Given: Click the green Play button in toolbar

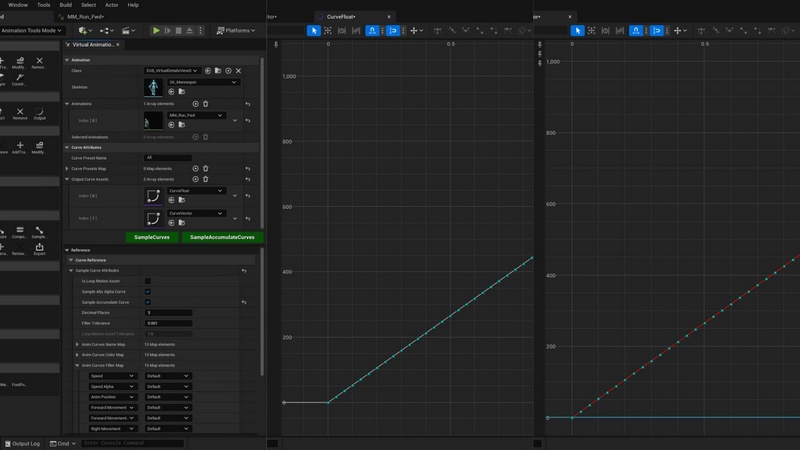Looking at the screenshot, I should click(156, 31).
